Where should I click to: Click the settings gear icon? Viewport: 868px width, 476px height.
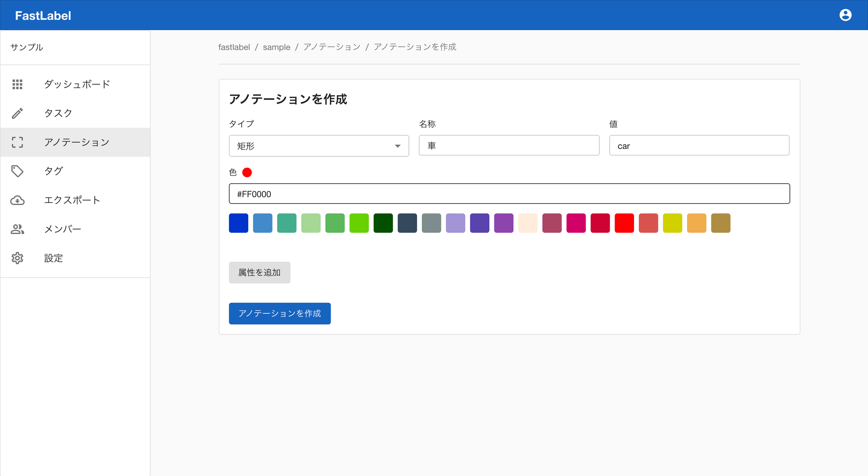point(17,258)
